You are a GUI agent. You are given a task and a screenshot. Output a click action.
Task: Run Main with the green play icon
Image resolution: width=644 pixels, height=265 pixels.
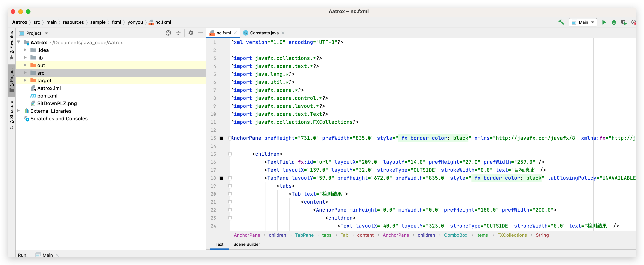[604, 22]
